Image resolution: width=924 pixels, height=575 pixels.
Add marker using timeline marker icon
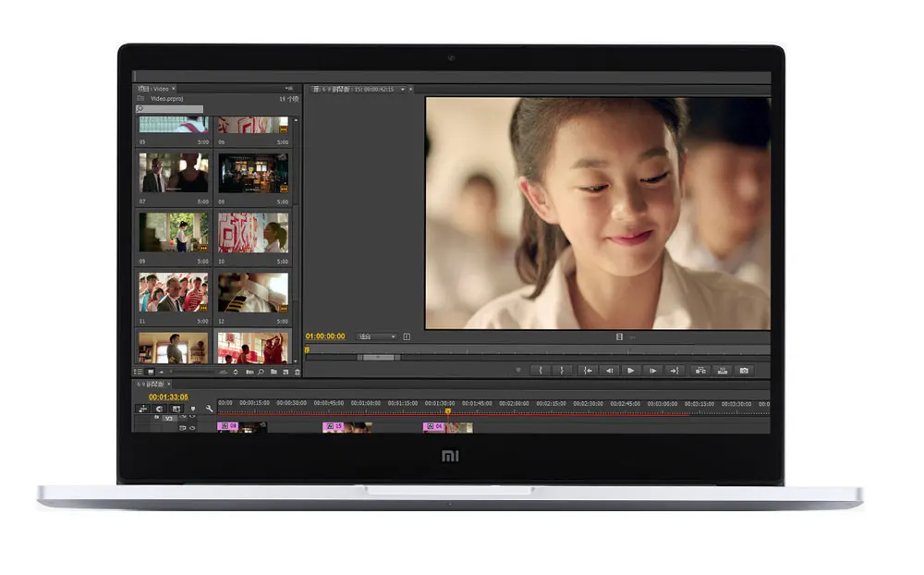tap(193, 409)
